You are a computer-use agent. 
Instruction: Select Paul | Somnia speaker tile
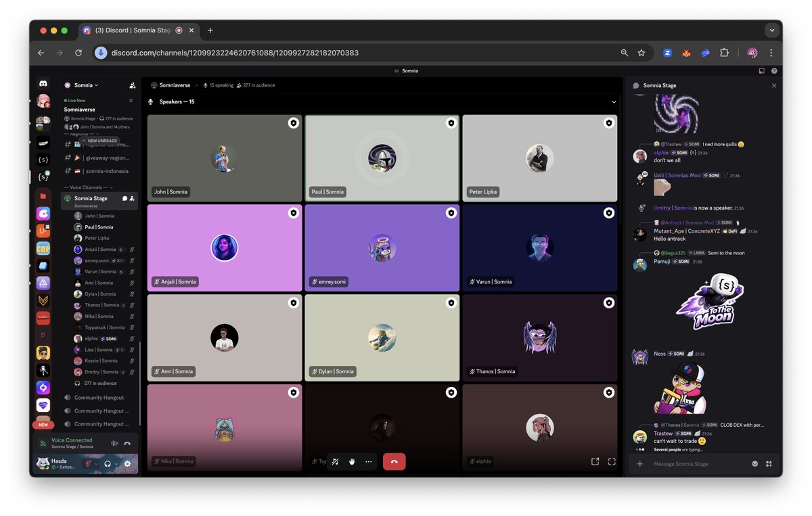click(382, 158)
